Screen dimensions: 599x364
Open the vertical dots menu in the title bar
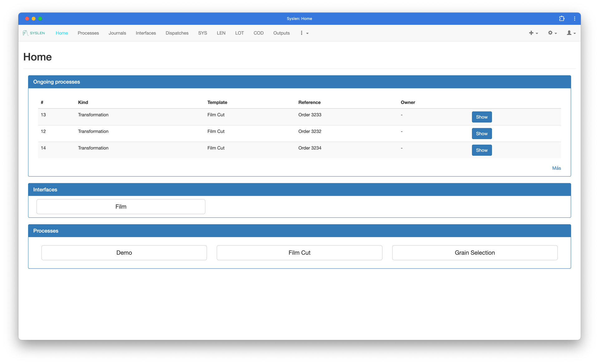click(x=574, y=19)
